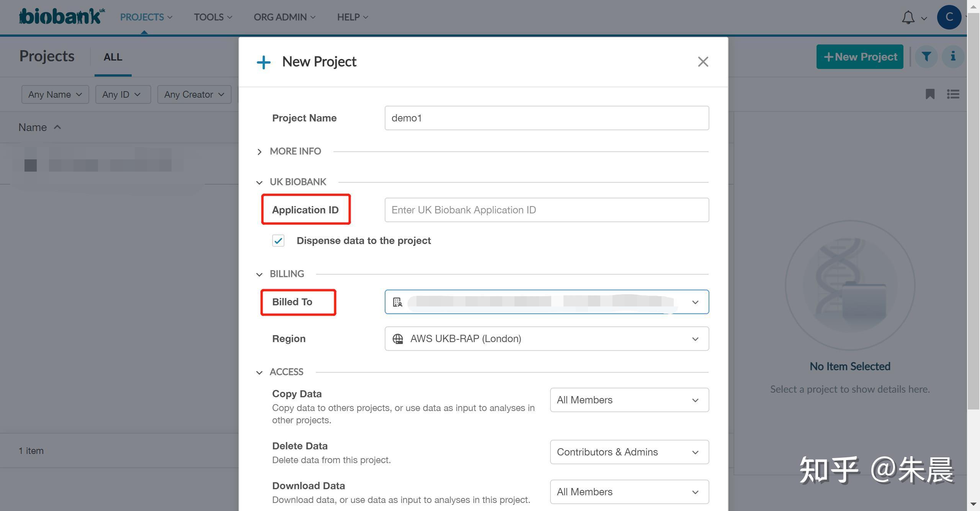Image resolution: width=980 pixels, height=511 pixels.
Task: Open the info panel icon
Action: [953, 57]
